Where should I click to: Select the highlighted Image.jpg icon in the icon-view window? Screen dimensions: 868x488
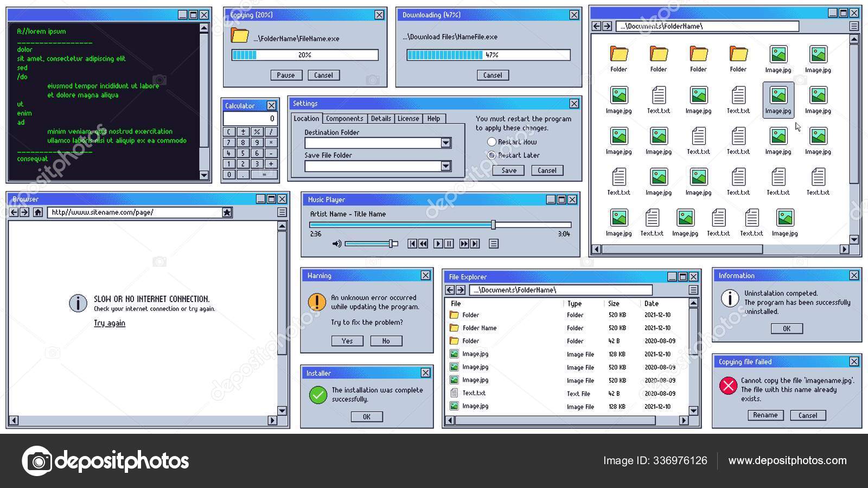click(x=778, y=100)
